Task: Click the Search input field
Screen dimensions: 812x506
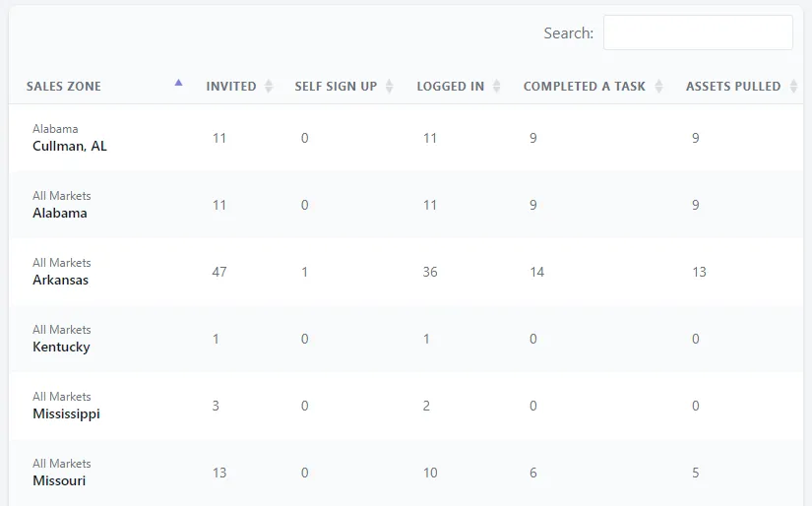Action: [x=697, y=32]
